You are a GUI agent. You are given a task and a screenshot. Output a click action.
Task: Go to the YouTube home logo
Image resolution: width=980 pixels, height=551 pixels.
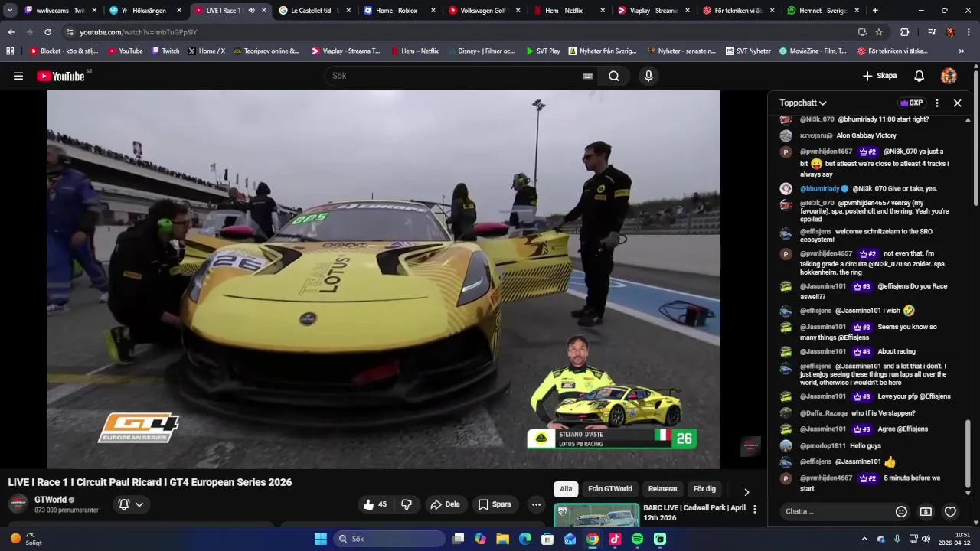60,76
